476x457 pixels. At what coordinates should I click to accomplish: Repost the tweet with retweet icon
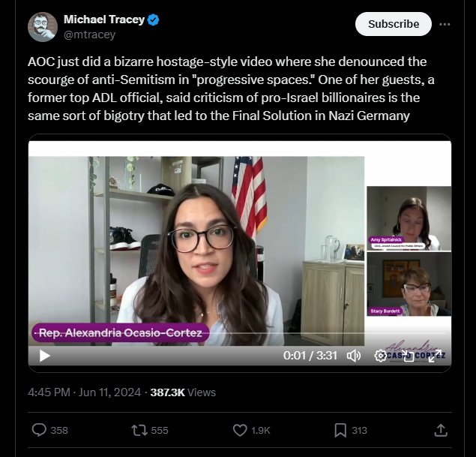(139, 430)
